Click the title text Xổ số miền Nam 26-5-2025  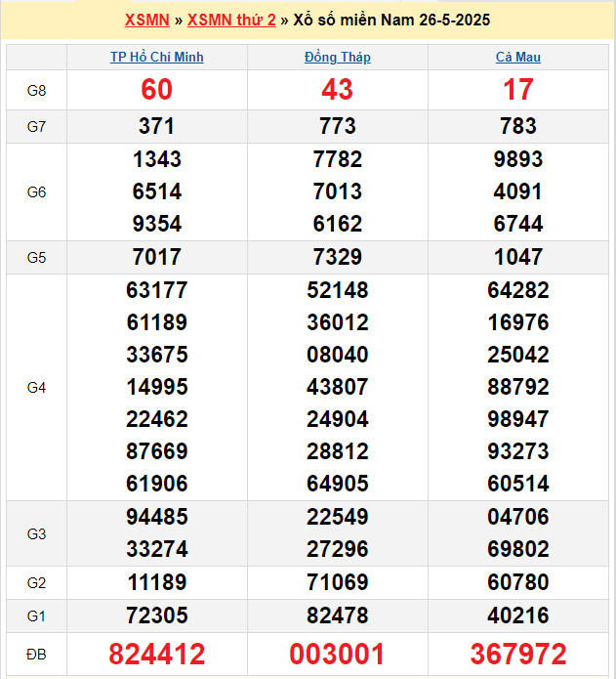(x=391, y=20)
